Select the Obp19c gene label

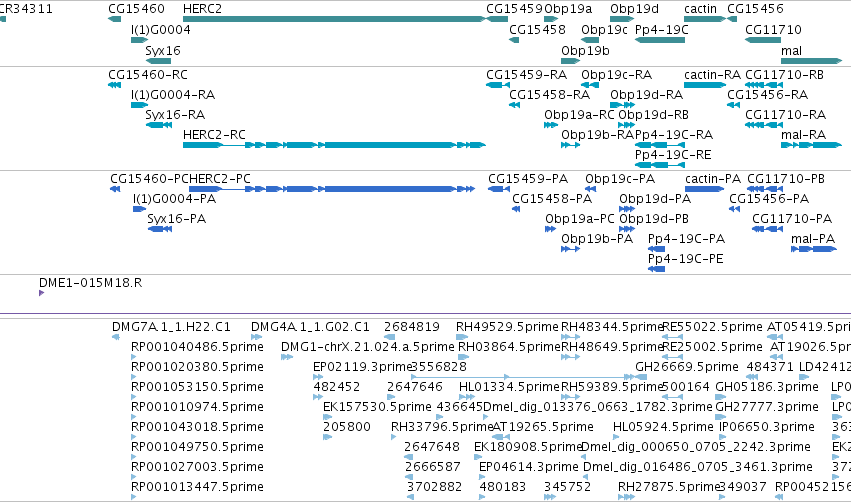tap(605, 30)
